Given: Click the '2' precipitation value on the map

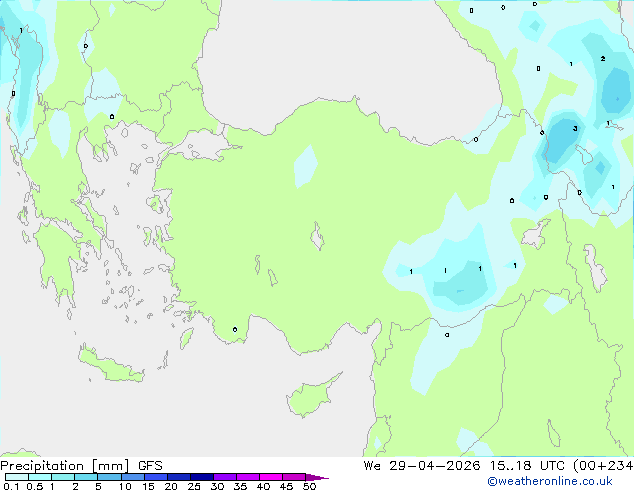Looking at the screenshot, I should point(602,59).
